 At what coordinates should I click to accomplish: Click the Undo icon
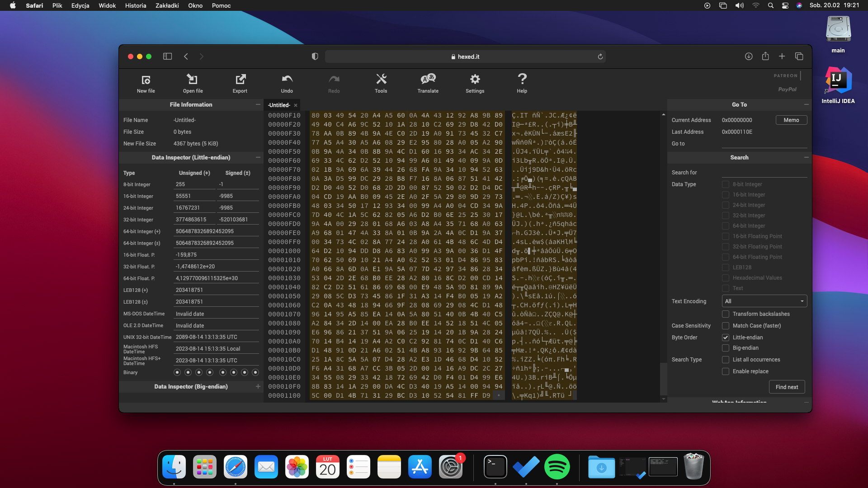(x=286, y=83)
